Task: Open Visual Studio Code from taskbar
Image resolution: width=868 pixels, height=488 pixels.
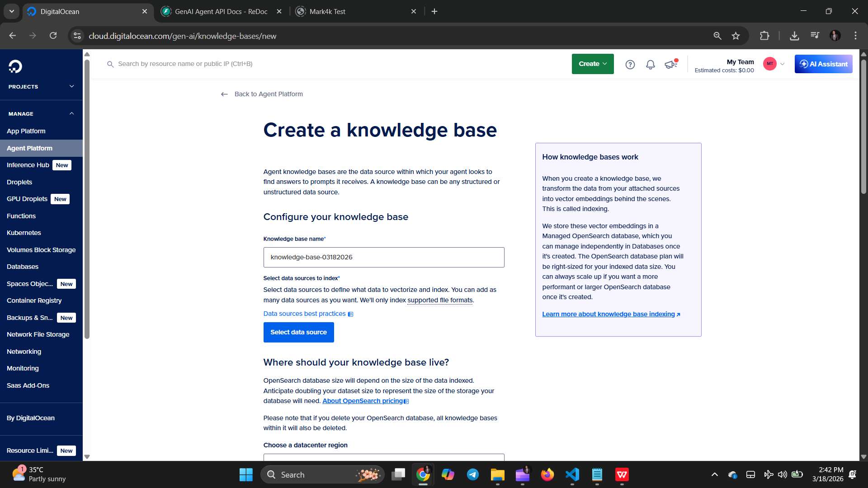Action: click(572, 474)
